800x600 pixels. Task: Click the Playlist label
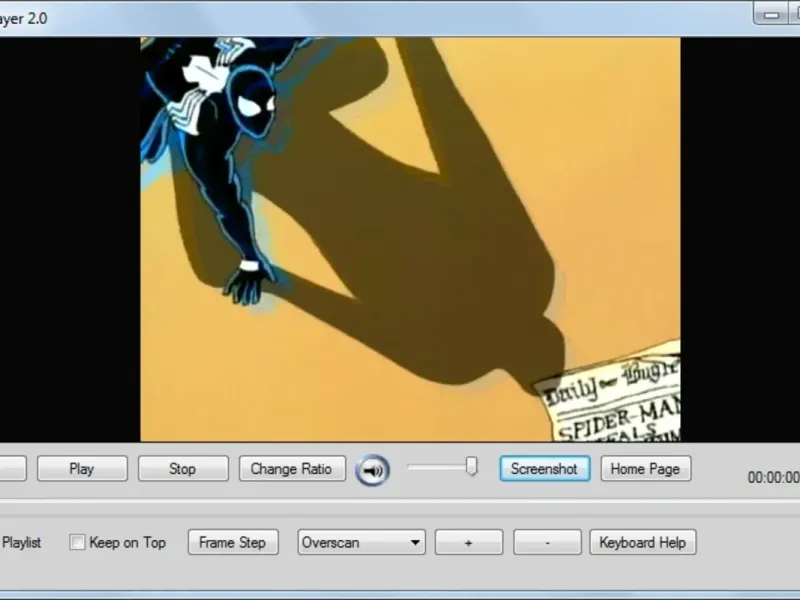pos(21,542)
